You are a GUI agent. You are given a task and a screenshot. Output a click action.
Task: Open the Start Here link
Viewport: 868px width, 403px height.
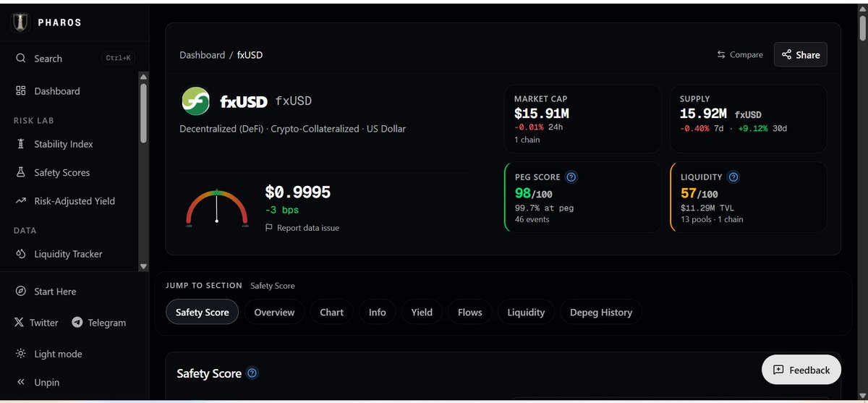coord(55,292)
